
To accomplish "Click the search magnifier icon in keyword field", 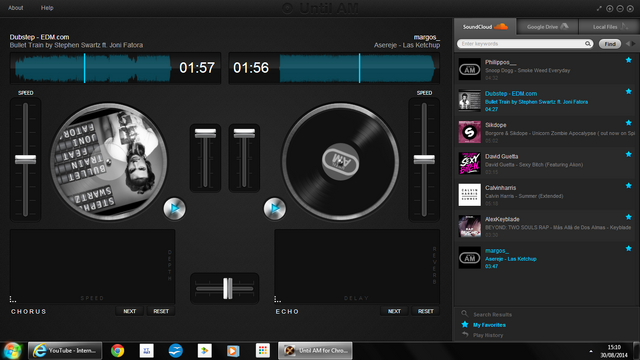I will [588, 44].
